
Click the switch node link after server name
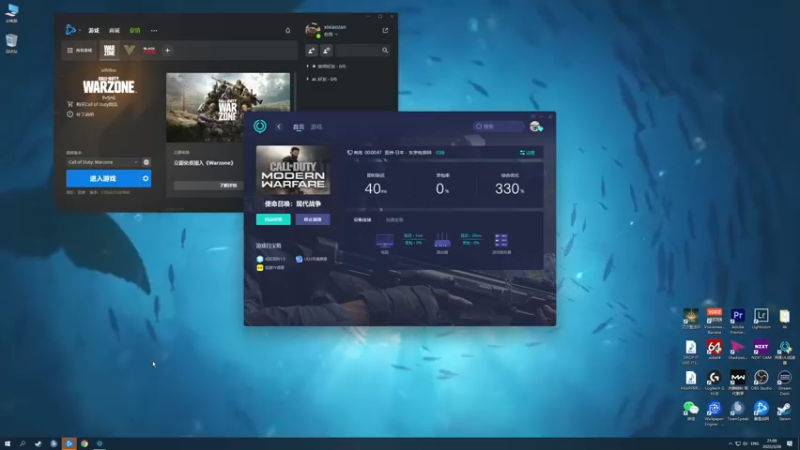[x=440, y=153]
